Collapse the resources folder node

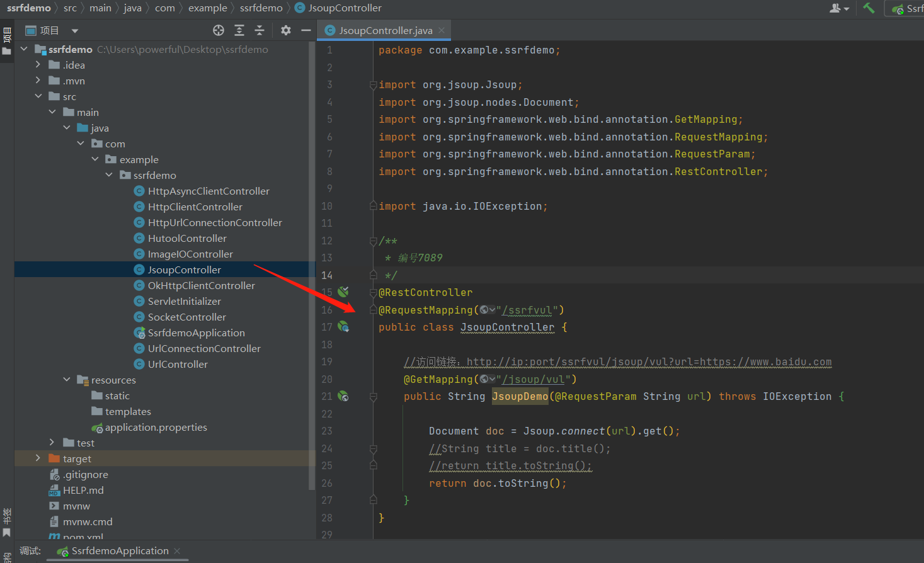point(67,379)
